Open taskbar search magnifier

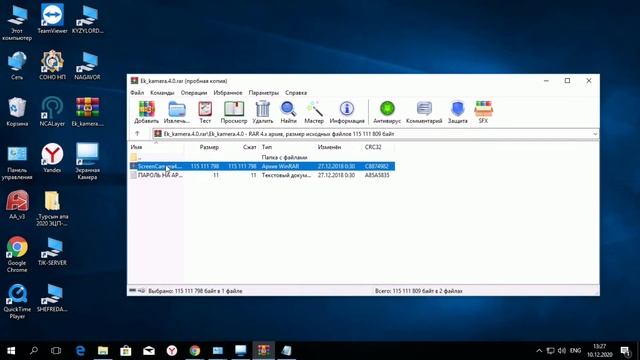(x=34, y=350)
